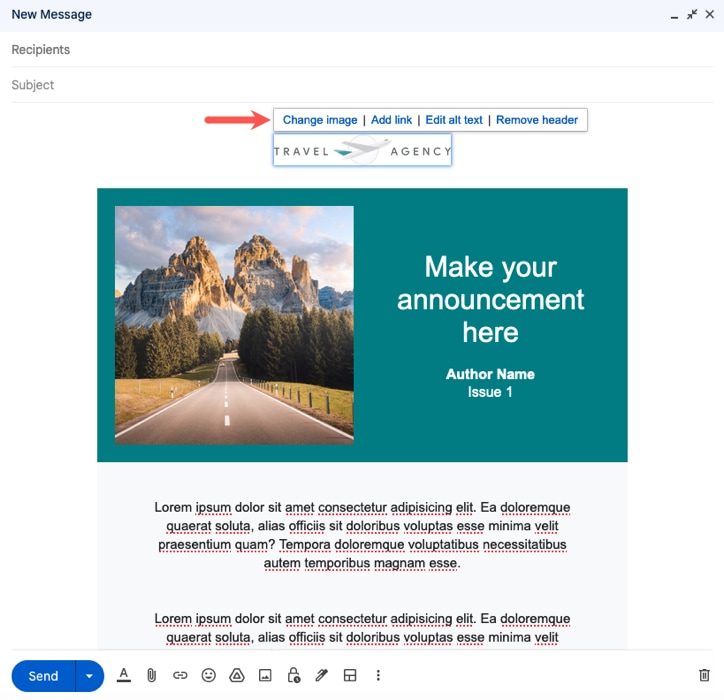This screenshot has height=700, width=724.
Task: Open the layout templates icon
Action: tap(350, 676)
